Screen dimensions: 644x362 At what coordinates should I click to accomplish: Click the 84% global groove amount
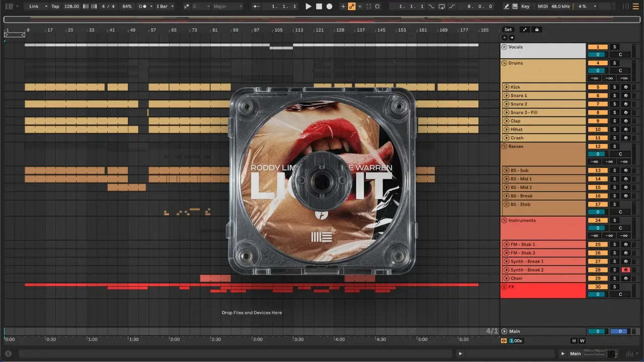coord(127,7)
